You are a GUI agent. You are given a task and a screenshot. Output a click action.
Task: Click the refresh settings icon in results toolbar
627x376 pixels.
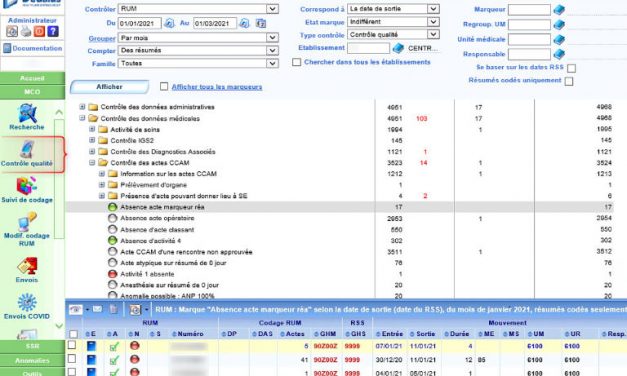tap(136, 309)
